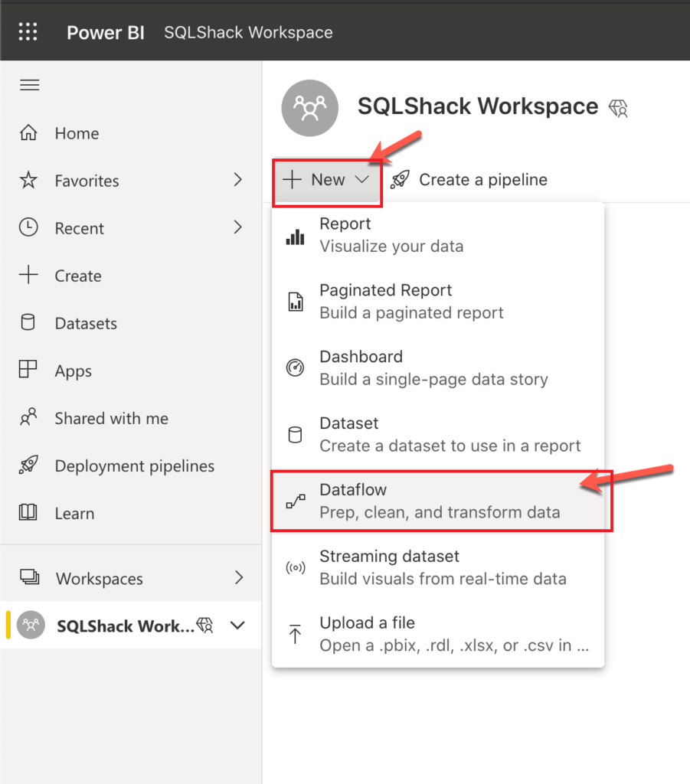690x784 pixels.
Task: Click 'Build visuals from real-time data' text
Action: click(x=443, y=579)
